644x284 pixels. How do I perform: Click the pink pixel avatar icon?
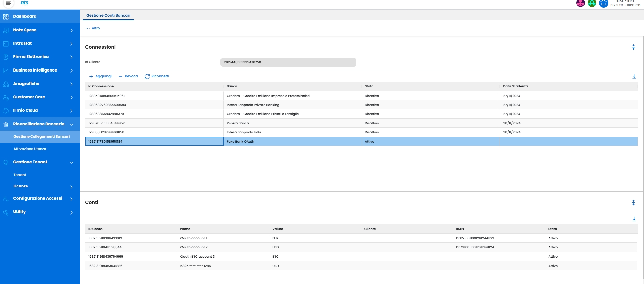pos(580,3)
